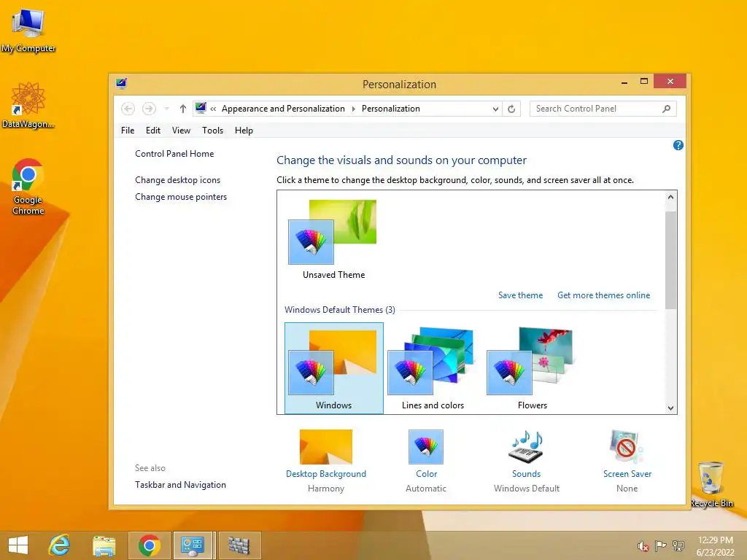Open the address bar history dropdown
This screenshot has width=747, height=560.
[495, 109]
